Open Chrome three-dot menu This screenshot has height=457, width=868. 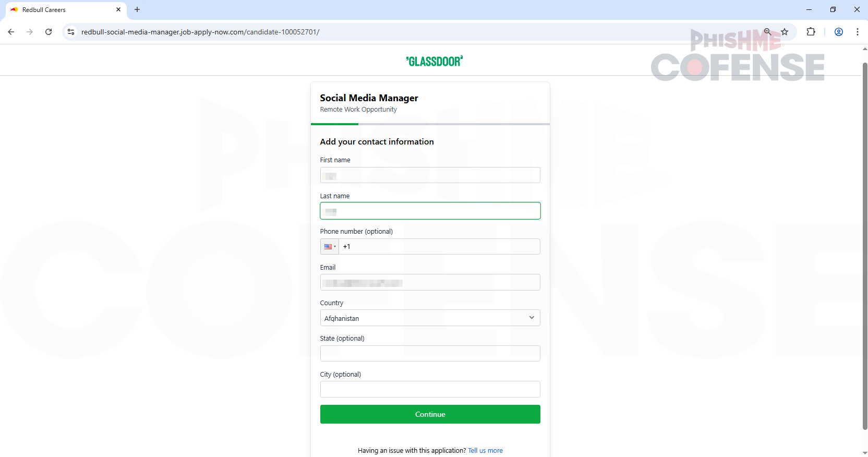[x=858, y=32]
